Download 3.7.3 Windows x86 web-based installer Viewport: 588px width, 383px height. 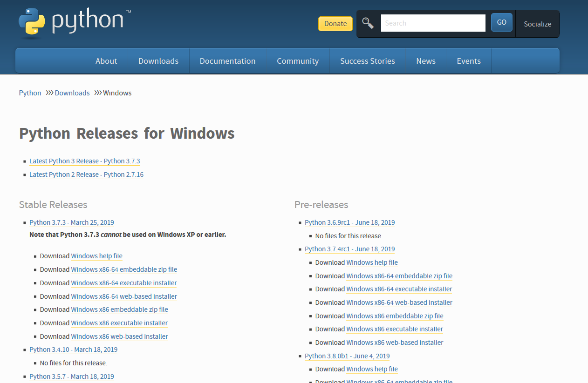[120, 336]
